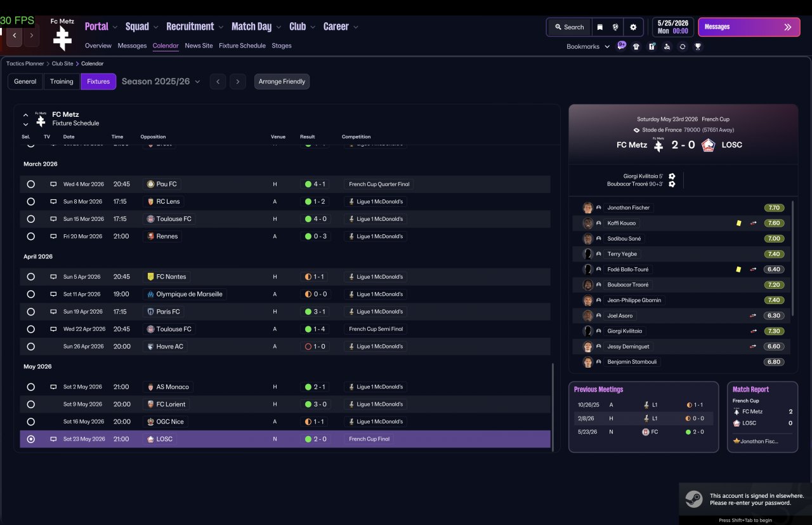Open the Stages sub-tab

pos(282,46)
